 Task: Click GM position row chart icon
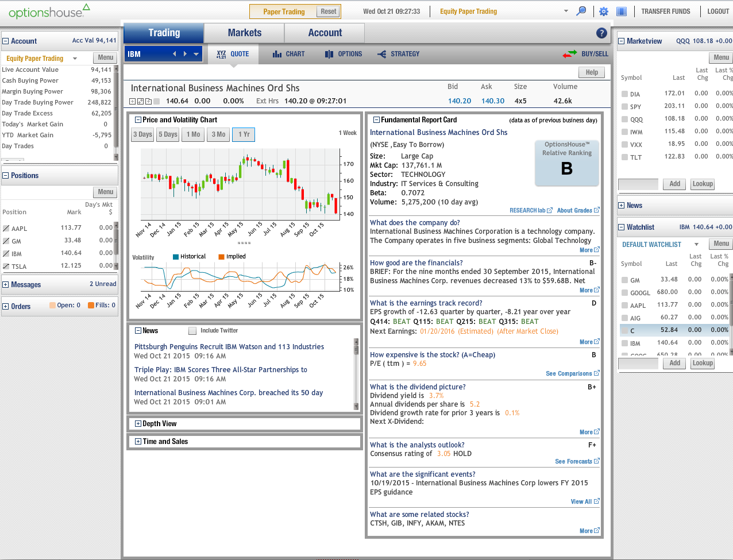pyautogui.click(x=6, y=241)
